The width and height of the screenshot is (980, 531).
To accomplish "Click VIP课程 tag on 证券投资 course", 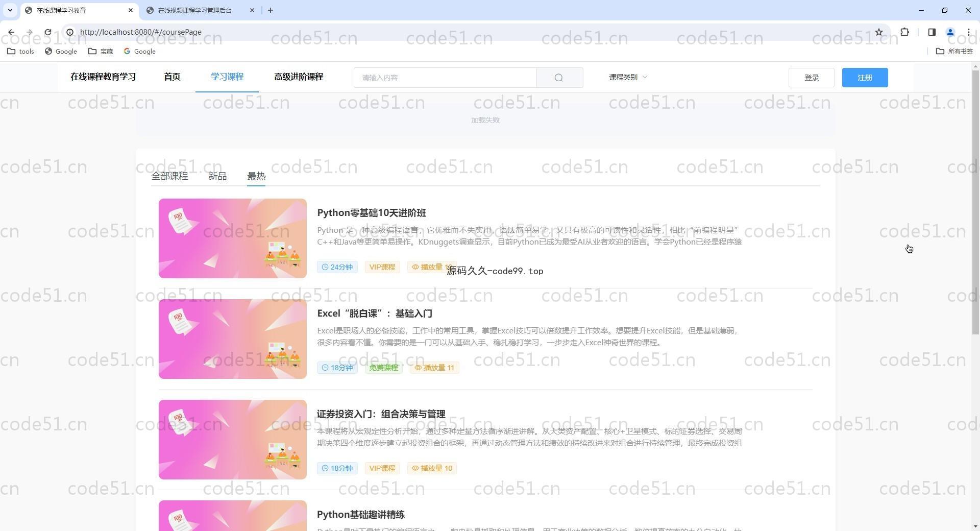I will coord(382,468).
